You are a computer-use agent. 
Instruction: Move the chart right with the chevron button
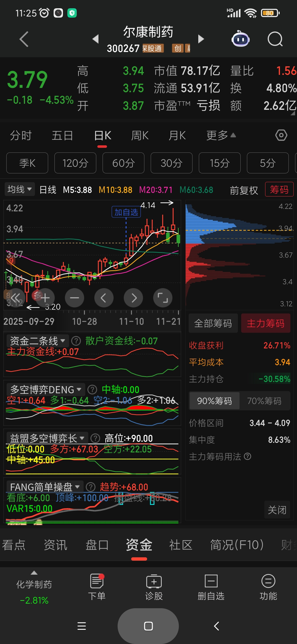point(133,298)
